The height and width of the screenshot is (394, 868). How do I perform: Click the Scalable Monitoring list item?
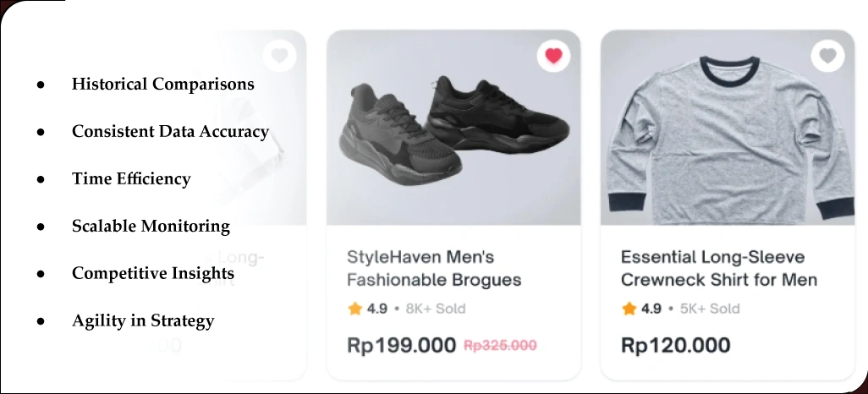coord(151,226)
